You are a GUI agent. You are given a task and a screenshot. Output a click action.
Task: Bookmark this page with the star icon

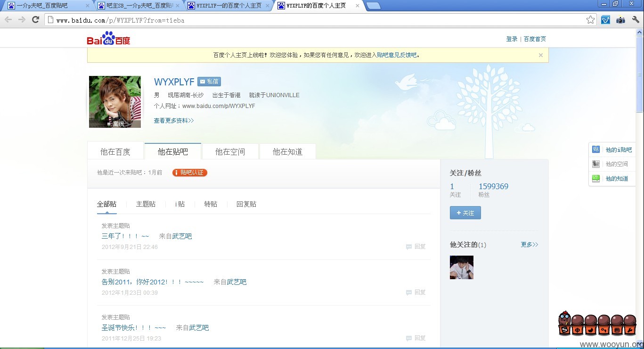tap(590, 20)
